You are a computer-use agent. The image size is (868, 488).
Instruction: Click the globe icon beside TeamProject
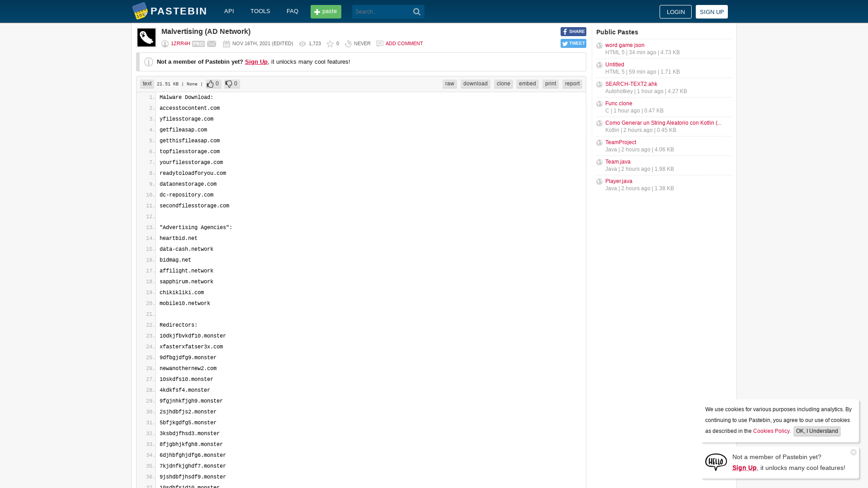point(599,143)
